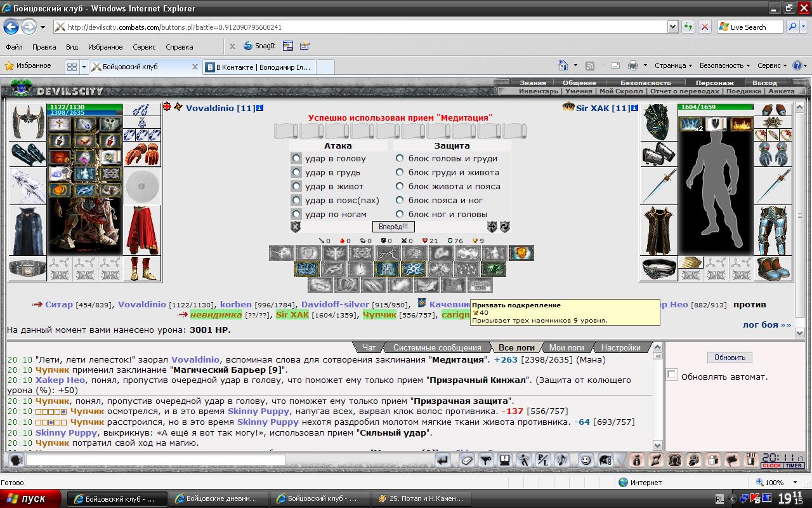
Task: Click the glowing orange shield skill icon
Action: (x=521, y=253)
